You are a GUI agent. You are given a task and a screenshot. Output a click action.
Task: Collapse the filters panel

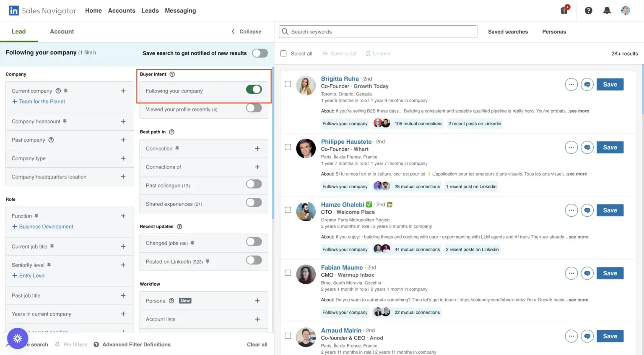(247, 31)
